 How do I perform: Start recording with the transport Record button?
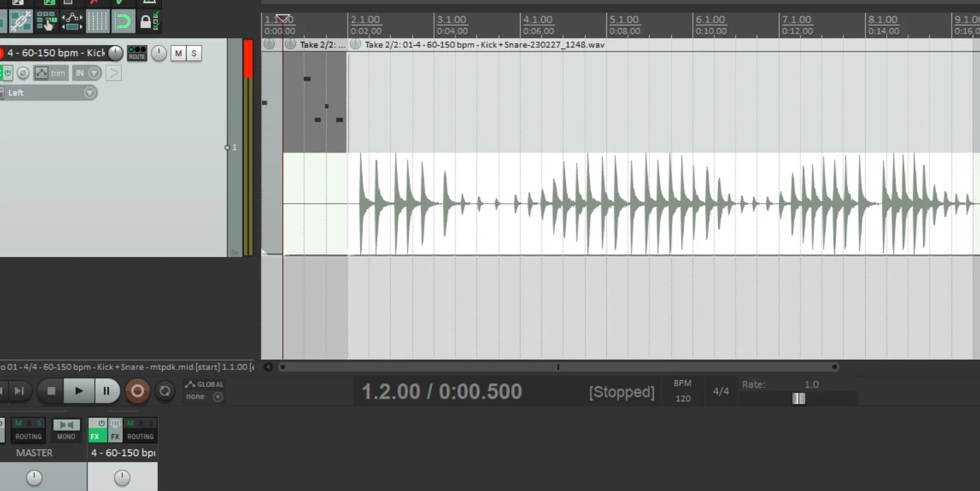[x=137, y=391]
